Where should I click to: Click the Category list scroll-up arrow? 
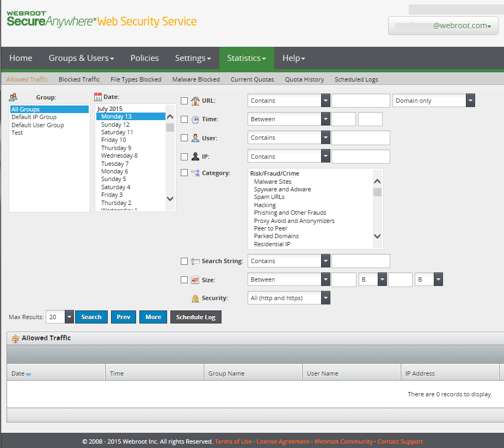pos(377,182)
